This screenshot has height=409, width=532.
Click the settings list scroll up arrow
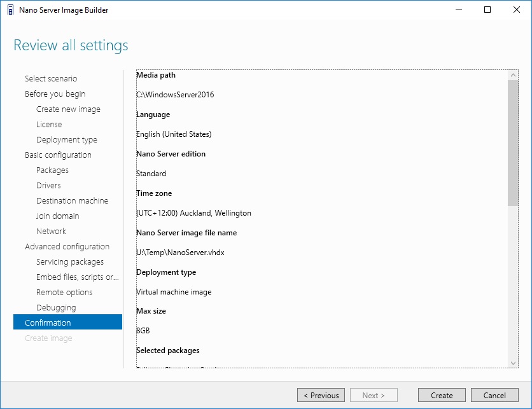[x=513, y=75]
